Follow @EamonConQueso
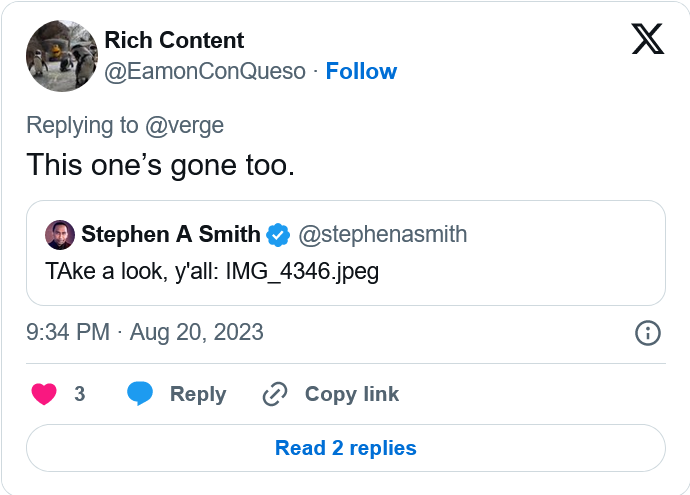Screen dimensions: 690x495 tap(361, 71)
